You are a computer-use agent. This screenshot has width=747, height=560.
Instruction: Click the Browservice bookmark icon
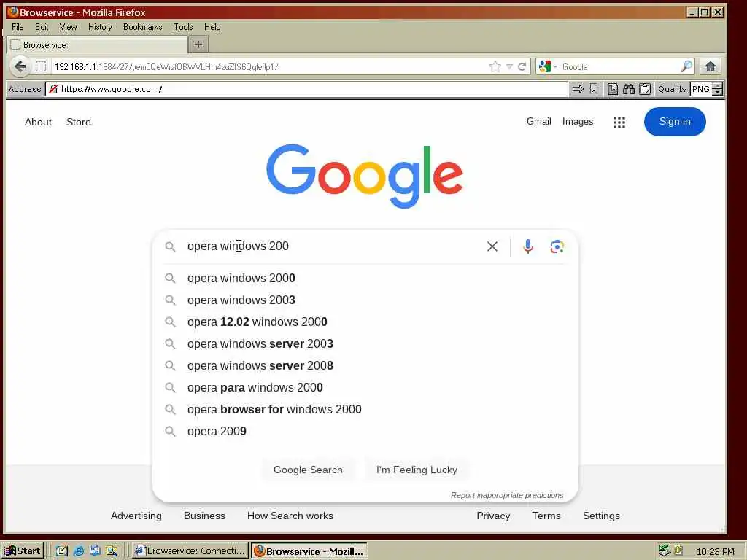pyautogui.click(x=594, y=89)
